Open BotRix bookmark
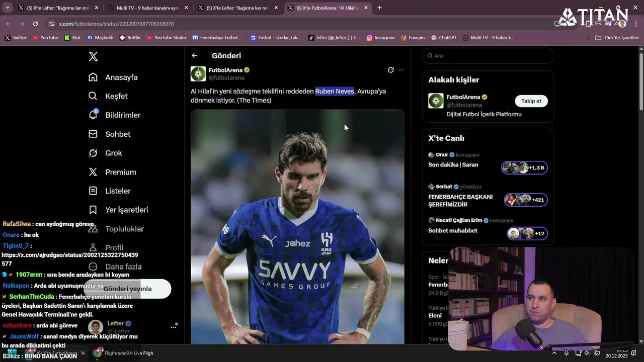 [130, 38]
